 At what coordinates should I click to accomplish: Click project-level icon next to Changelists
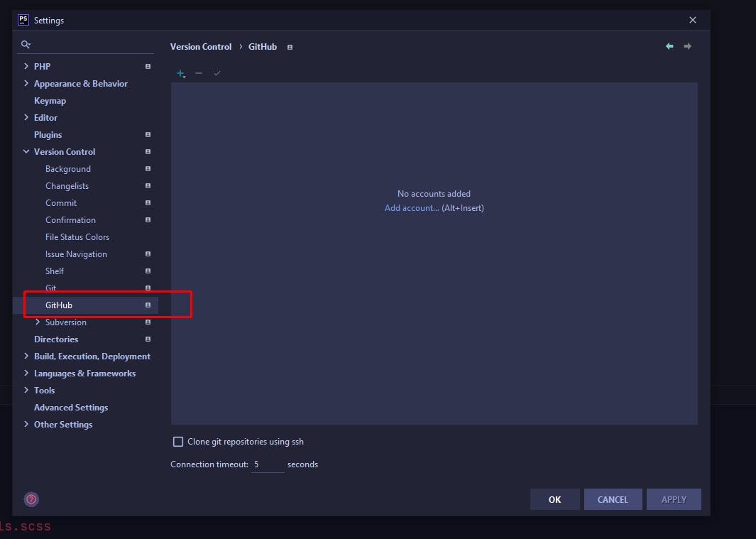point(148,186)
